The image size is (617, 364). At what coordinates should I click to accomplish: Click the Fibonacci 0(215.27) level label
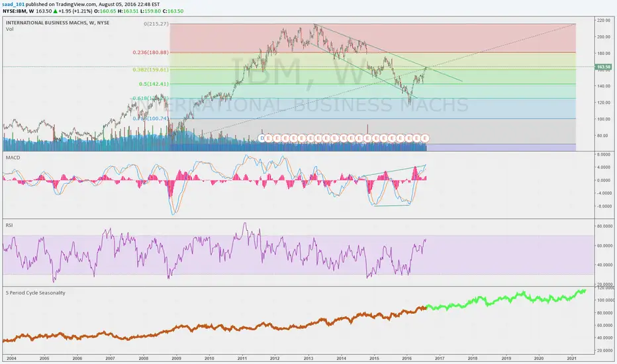click(156, 24)
